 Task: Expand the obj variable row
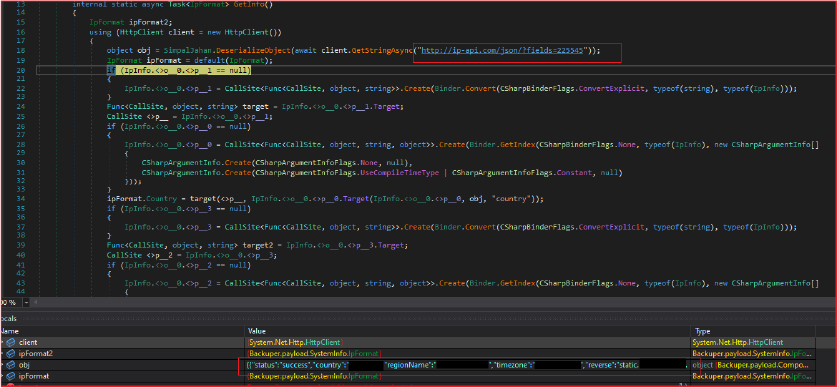(x=3, y=365)
